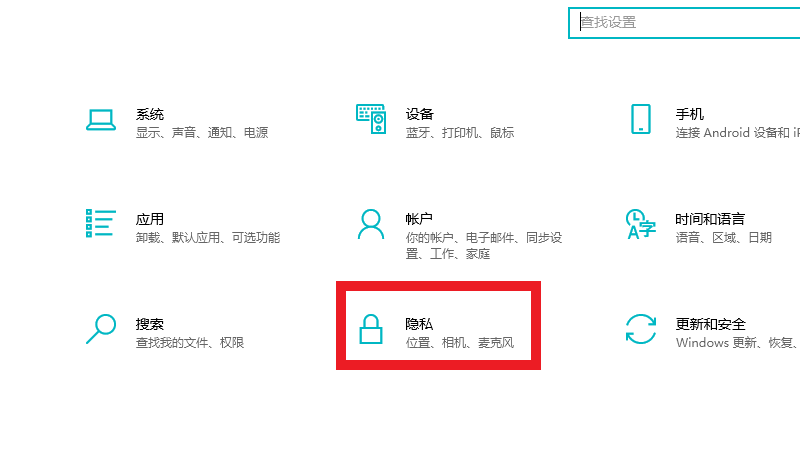Screen dimensions: 800x450
Task: Click the 显示、声音、通知、电源 description text
Action: pyautogui.click(x=202, y=133)
